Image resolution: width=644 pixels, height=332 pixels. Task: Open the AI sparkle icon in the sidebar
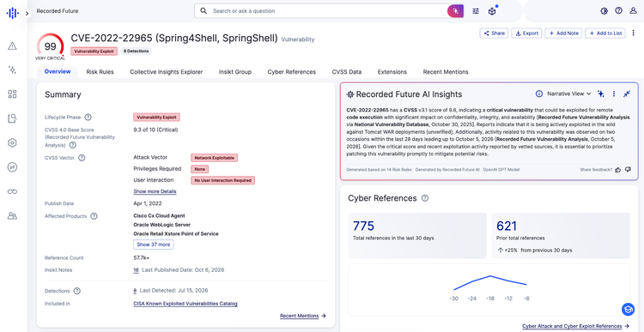tap(12, 69)
